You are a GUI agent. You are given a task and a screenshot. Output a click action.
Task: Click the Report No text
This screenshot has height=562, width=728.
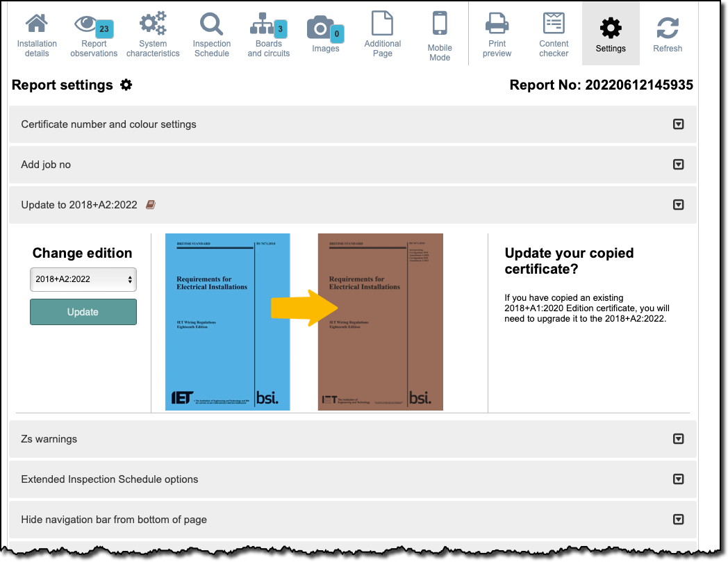point(602,85)
